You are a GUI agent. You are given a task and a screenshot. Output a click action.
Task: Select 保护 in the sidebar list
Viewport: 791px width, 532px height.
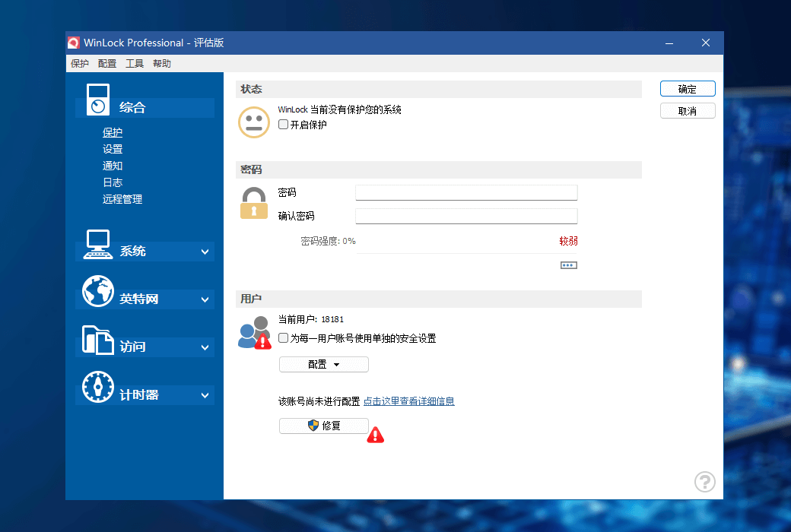[113, 133]
